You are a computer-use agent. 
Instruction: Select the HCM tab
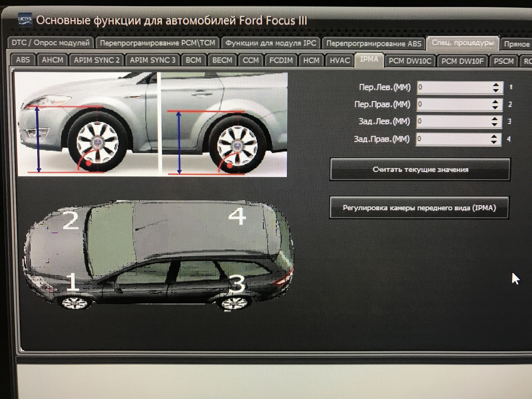pyautogui.click(x=311, y=60)
